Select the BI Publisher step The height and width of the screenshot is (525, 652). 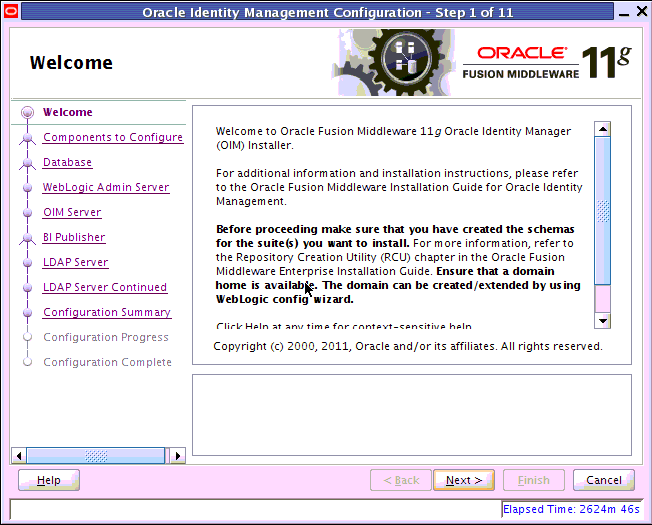click(x=74, y=237)
